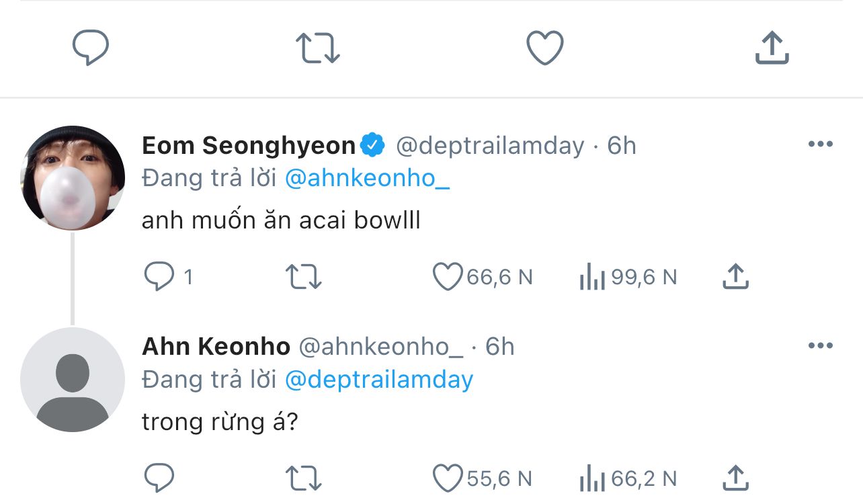This screenshot has width=863, height=504.
Task: Share Ahn Keonho's reply tweet
Action: click(x=735, y=478)
